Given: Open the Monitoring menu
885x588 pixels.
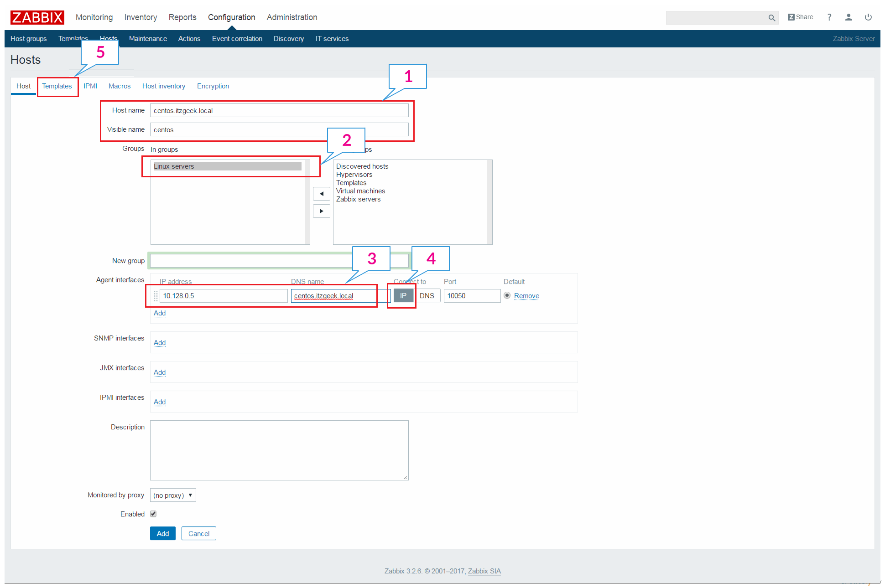Looking at the screenshot, I should click(94, 17).
